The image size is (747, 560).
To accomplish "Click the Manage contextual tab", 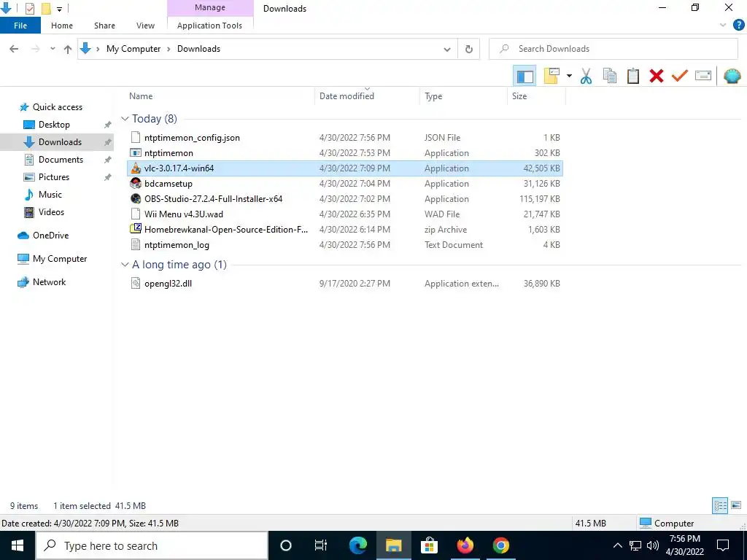I will (x=210, y=7).
